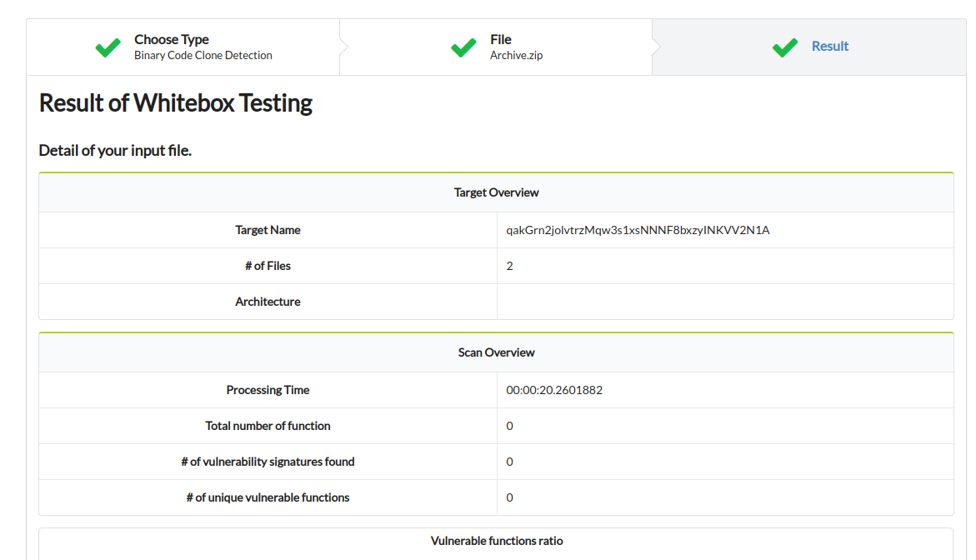Click the target name hash value

point(638,230)
